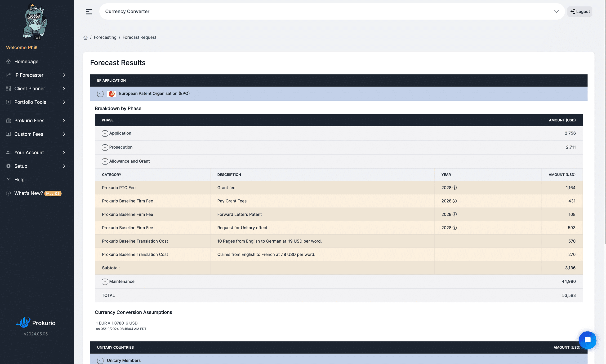
Task: Click the EPO logo icon
Action: click(112, 94)
